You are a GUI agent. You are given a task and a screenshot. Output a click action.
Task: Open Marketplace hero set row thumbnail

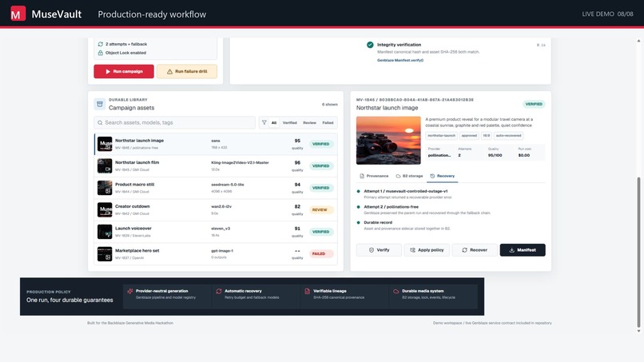pyautogui.click(x=105, y=254)
